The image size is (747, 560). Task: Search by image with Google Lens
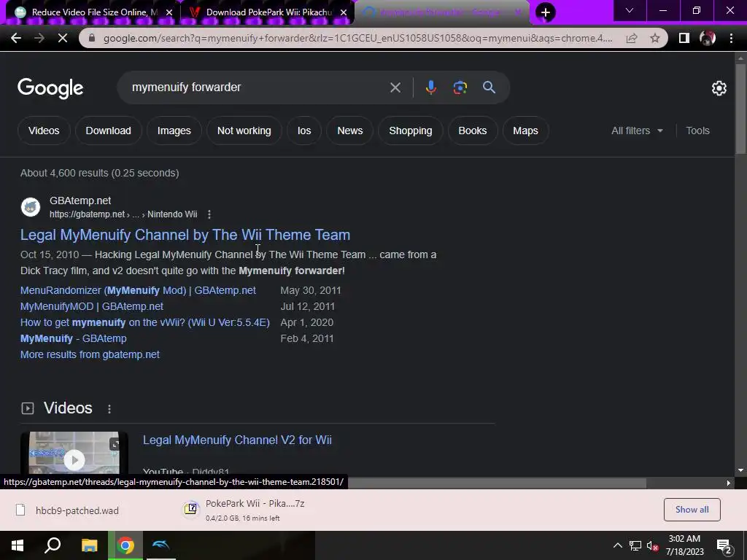(460, 87)
